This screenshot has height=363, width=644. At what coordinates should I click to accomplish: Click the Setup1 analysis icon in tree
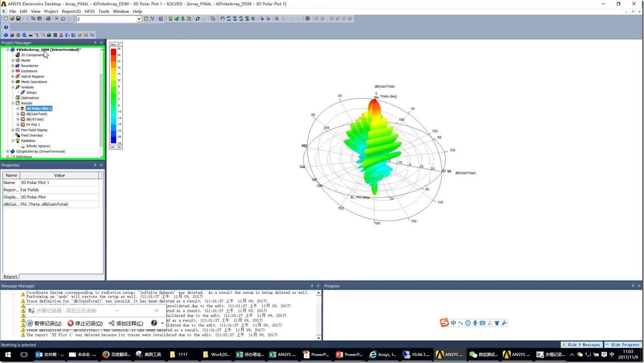pos(23,92)
